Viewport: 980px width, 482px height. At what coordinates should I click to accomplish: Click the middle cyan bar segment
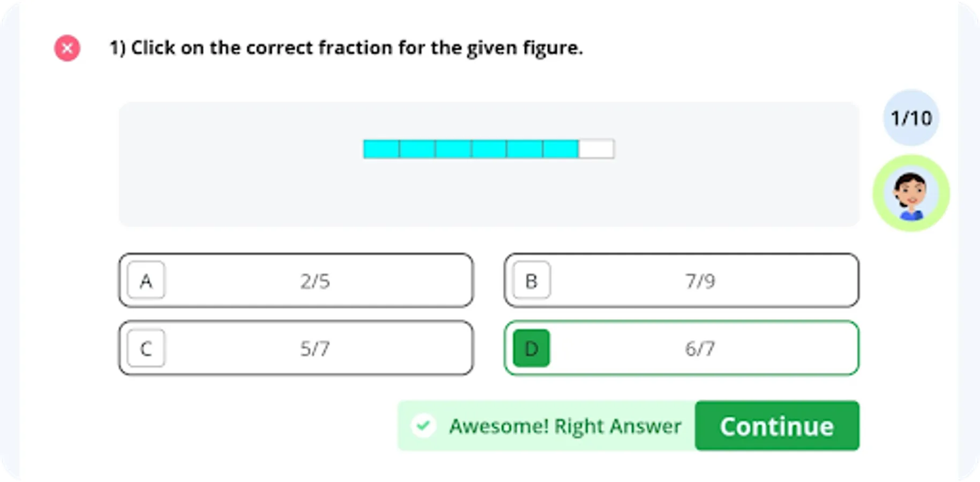coord(489,149)
